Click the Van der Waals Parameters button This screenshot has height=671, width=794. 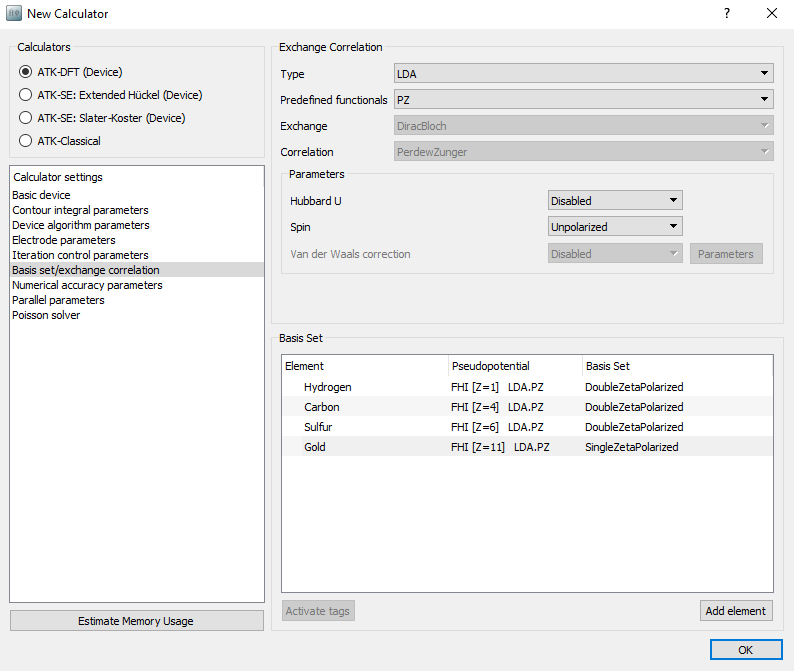tap(726, 254)
